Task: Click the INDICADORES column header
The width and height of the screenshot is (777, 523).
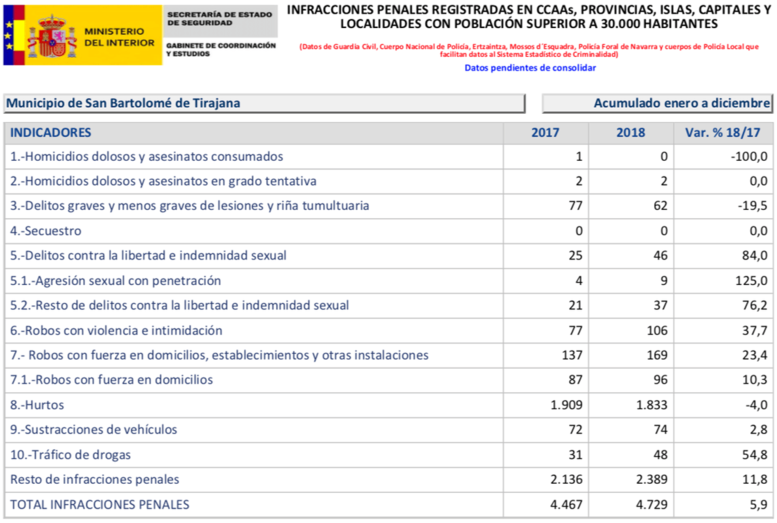Action: click(x=51, y=132)
